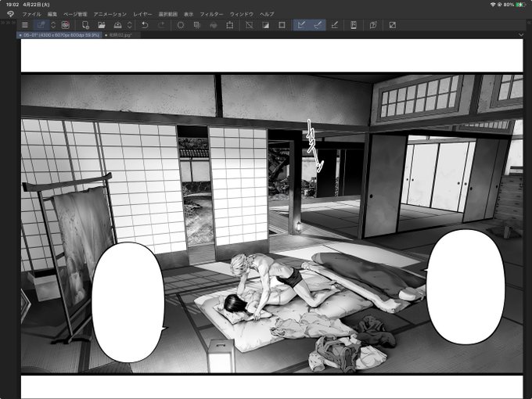Tap the 19:02 clock in the status bar
This screenshot has width=532, height=399.
tap(13, 5)
